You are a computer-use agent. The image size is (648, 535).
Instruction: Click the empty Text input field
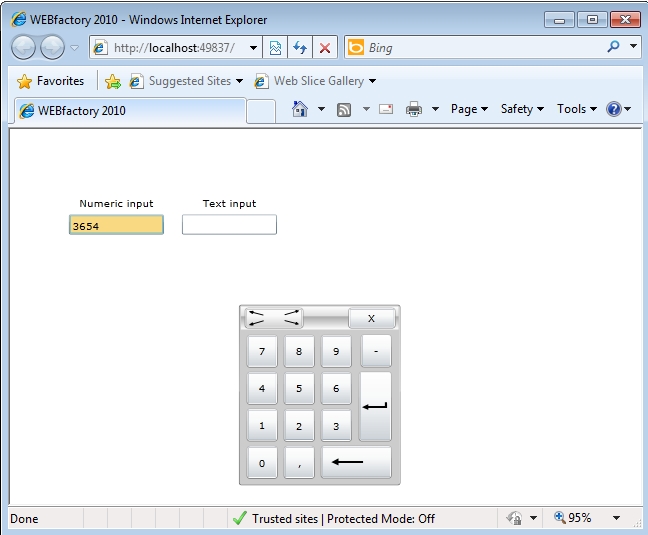(229, 225)
